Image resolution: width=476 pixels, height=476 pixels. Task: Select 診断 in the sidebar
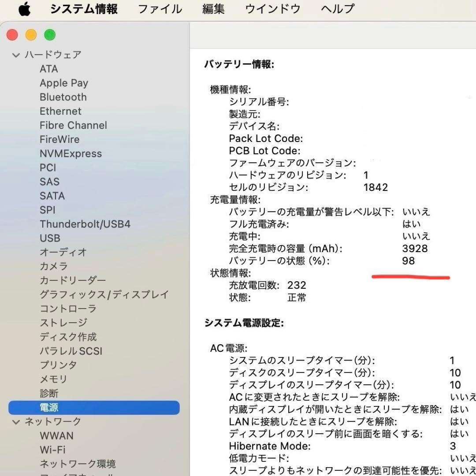click(48, 393)
